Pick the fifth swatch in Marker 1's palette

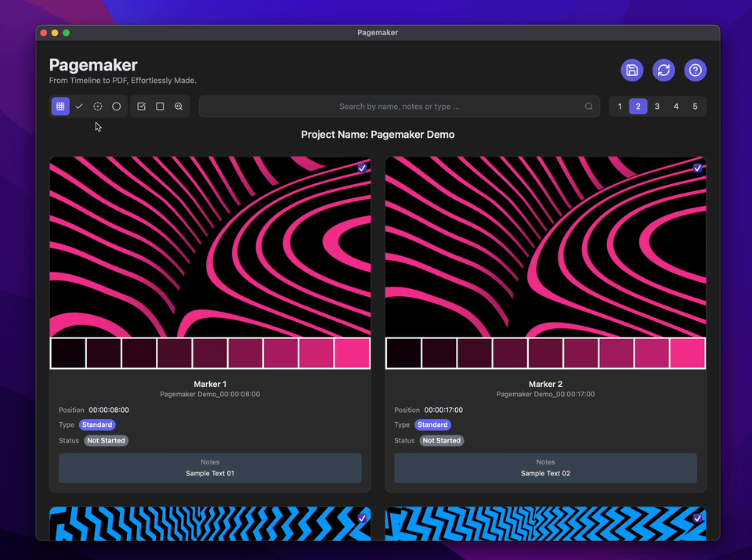(x=210, y=353)
